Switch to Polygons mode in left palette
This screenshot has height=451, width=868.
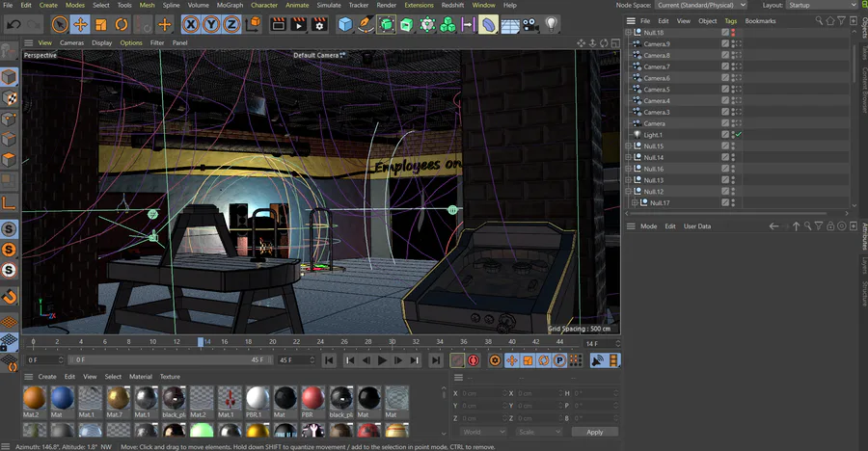tap(9, 160)
